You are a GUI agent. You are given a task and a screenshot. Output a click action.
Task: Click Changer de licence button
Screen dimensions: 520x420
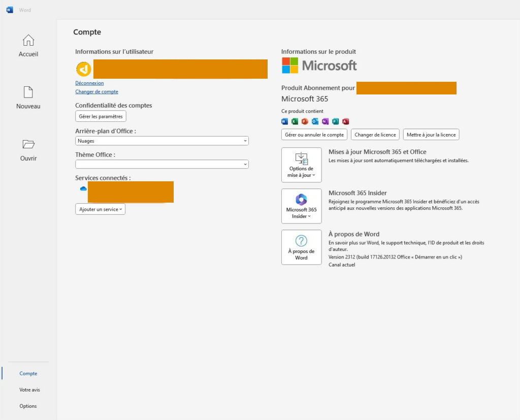click(375, 135)
